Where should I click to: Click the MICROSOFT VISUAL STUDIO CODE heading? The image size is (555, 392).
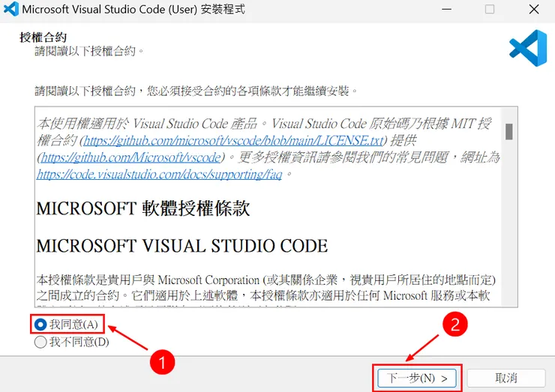point(182,246)
